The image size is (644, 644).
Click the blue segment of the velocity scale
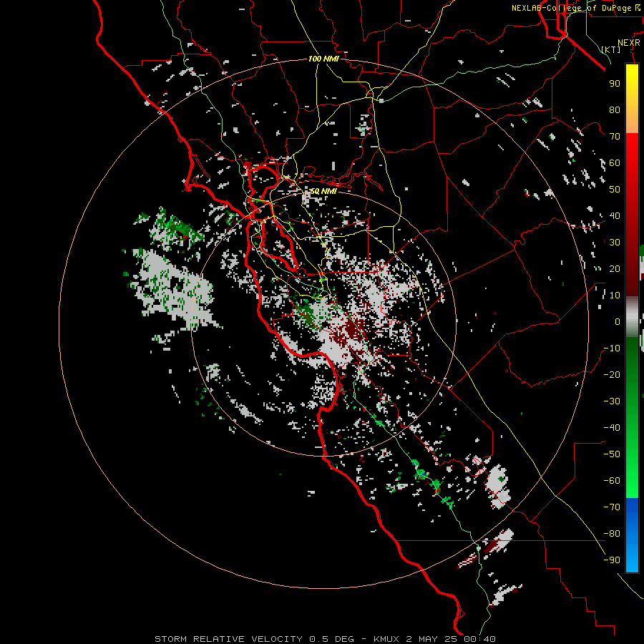tap(632, 535)
